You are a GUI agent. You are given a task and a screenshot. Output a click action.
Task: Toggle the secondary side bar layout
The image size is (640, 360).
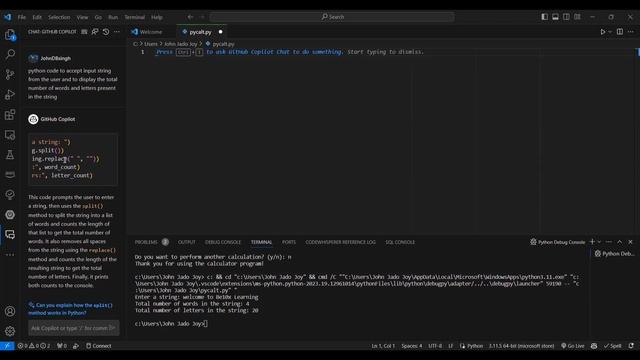tap(566, 17)
